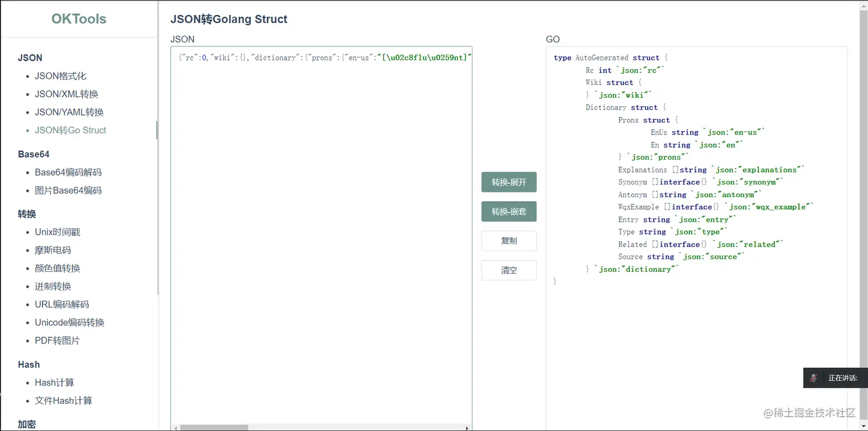
Task: Click the Type string json:"type" line
Action: pos(673,232)
